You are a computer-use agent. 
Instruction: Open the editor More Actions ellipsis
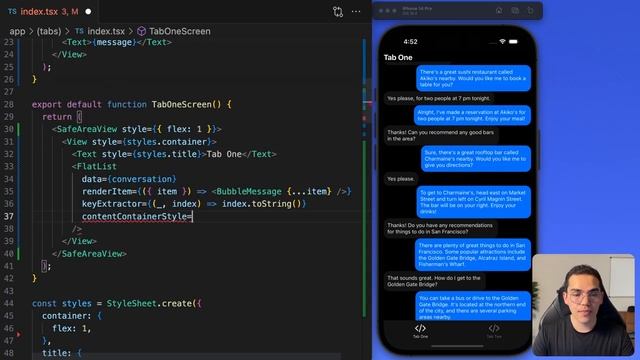click(x=356, y=11)
